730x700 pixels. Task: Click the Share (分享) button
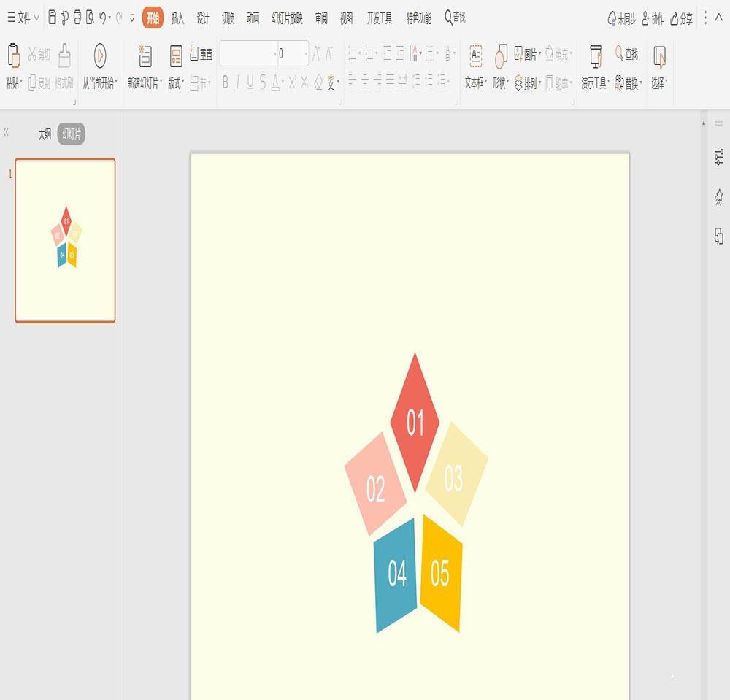[681, 19]
